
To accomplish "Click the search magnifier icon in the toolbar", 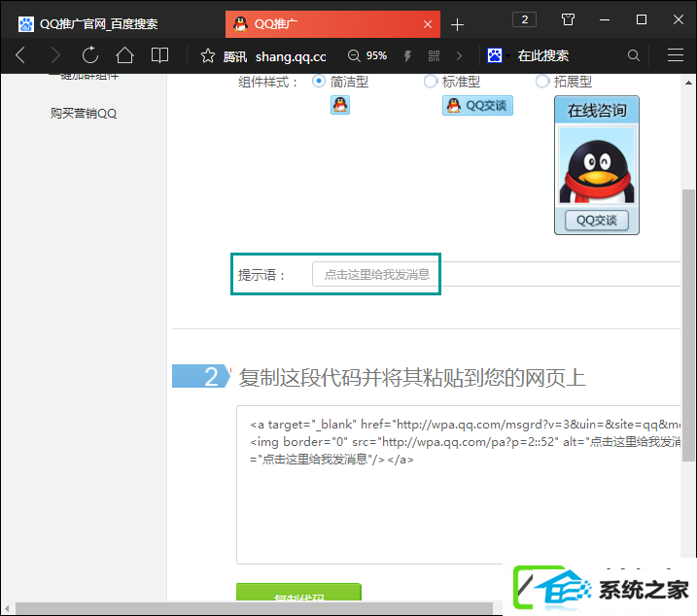I will 634,55.
